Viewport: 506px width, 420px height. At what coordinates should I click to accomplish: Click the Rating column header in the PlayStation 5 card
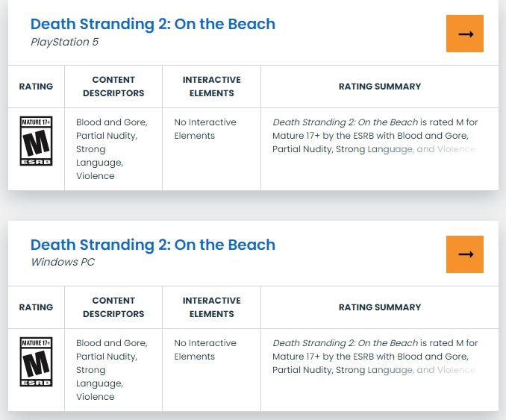[x=36, y=87]
